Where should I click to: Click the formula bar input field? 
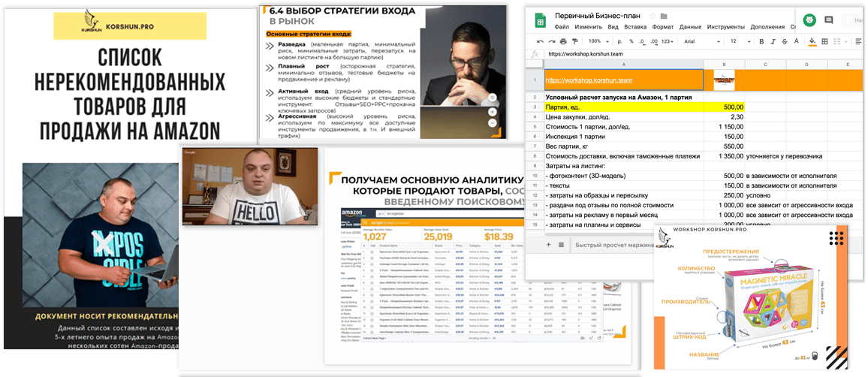point(703,54)
